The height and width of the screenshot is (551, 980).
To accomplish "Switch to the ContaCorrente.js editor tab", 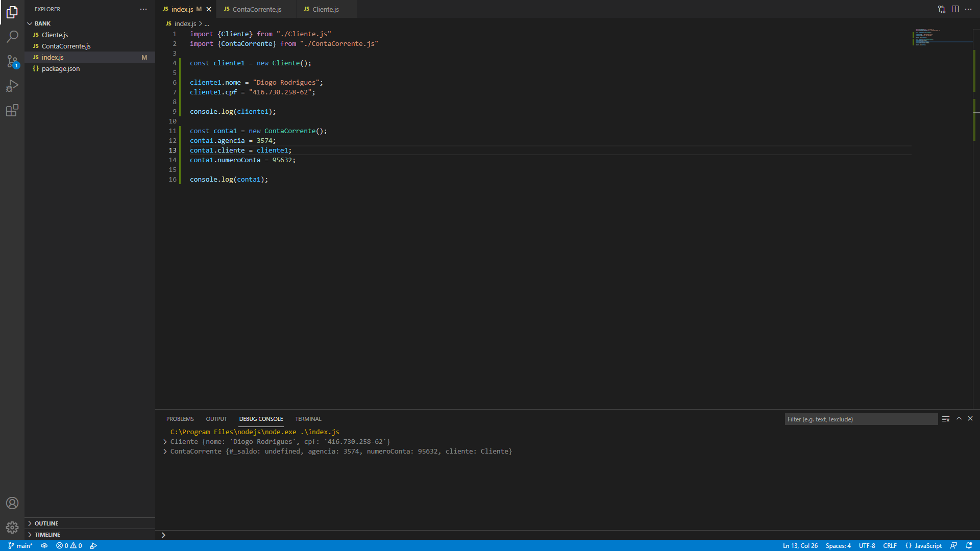I will [x=256, y=9].
